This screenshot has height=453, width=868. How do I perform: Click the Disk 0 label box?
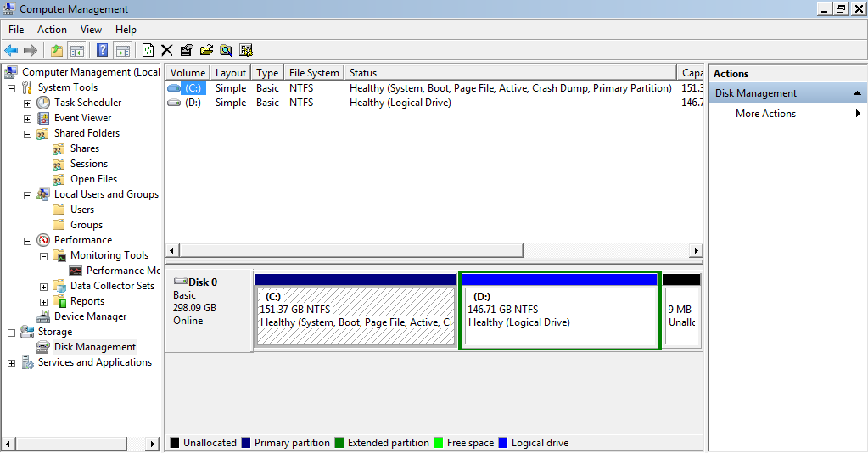coord(210,310)
